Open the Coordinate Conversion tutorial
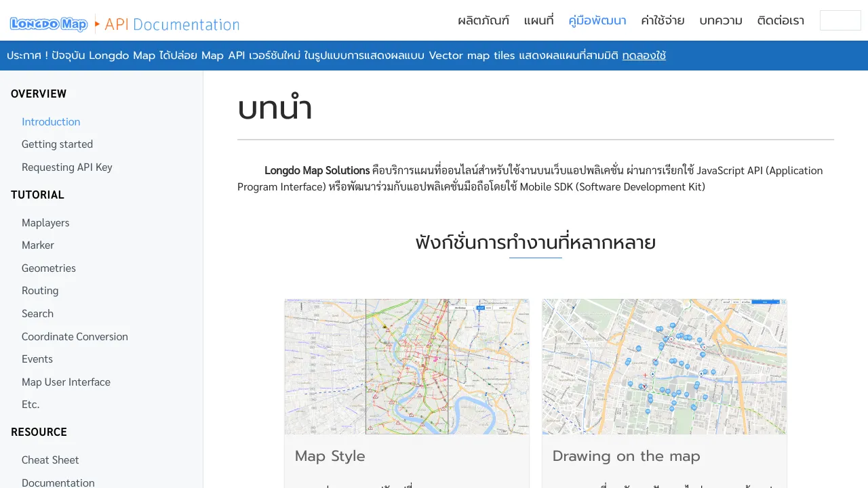The width and height of the screenshot is (868, 488). click(x=75, y=337)
